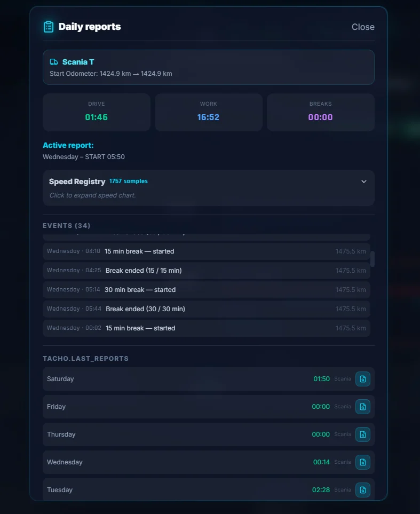Select the Tuesday report row
Screen dimensions: 420x514
pos(176,490)
